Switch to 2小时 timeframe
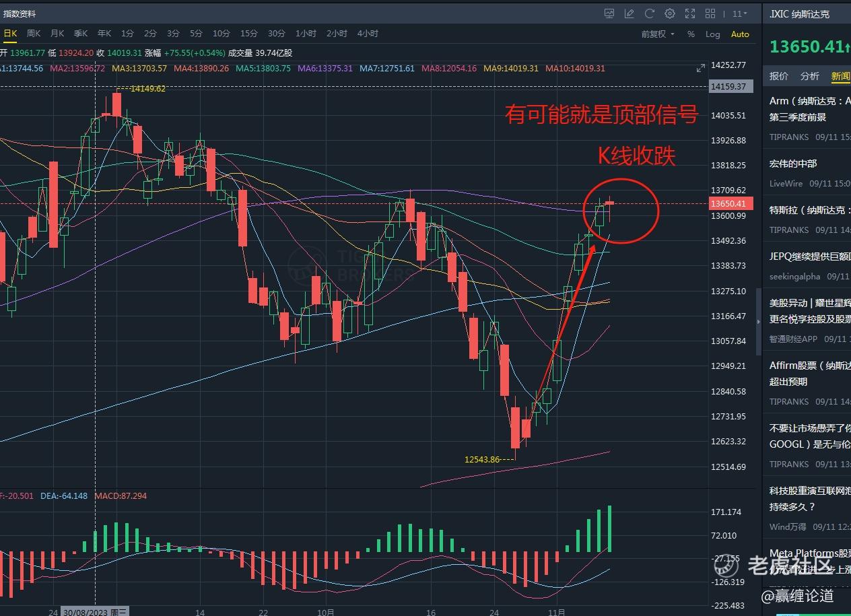This screenshot has height=616, width=851. pos(337,33)
